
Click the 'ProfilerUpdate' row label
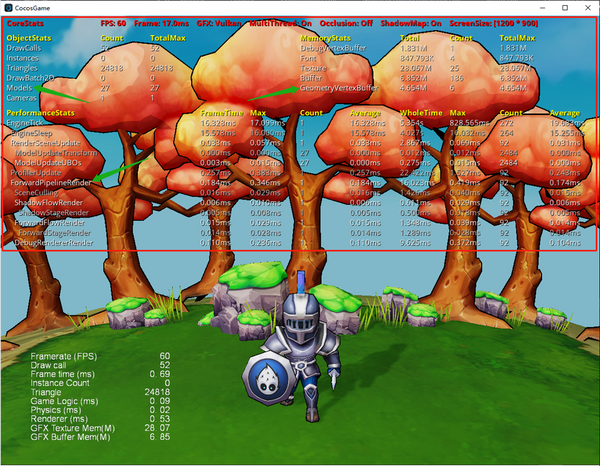[x=36, y=173]
